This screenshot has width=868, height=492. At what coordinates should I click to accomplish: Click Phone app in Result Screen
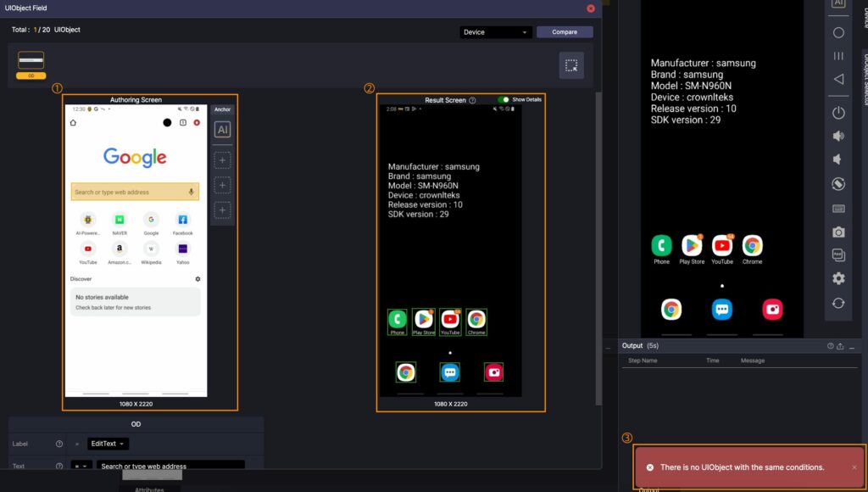(x=398, y=322)
